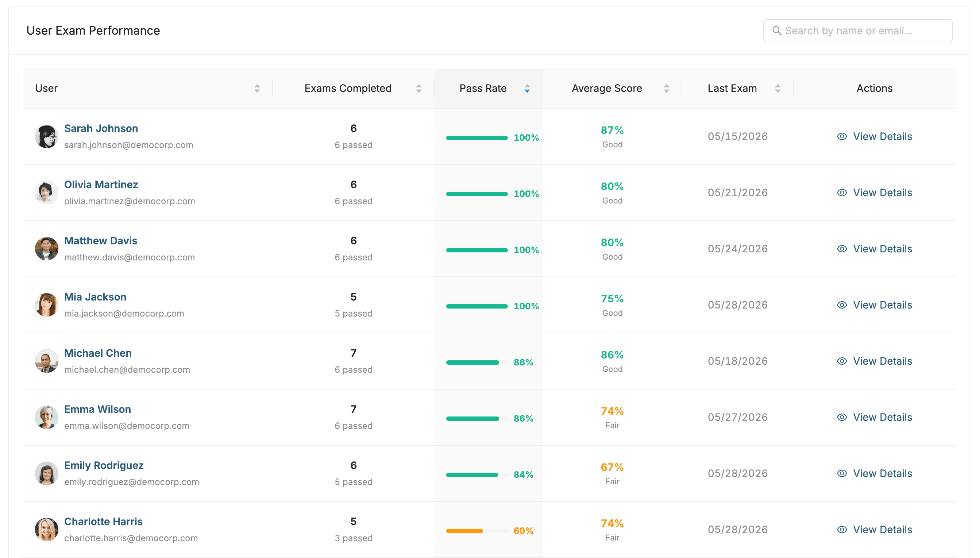Image resolution: width=980 pixels, height=558 pixels.
Task: Click the eye icon on Emma Wilson's row
Action: point(842,417)
